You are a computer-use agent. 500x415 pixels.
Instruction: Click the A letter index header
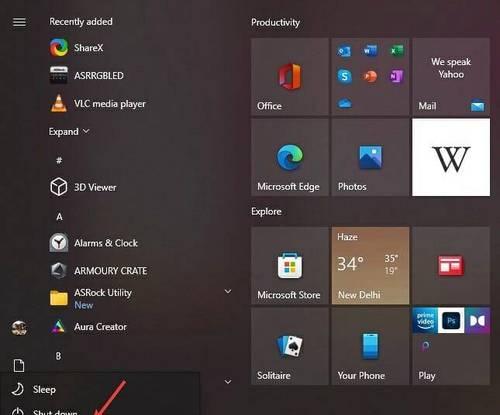pyautogui.click(x=59, y=217)
